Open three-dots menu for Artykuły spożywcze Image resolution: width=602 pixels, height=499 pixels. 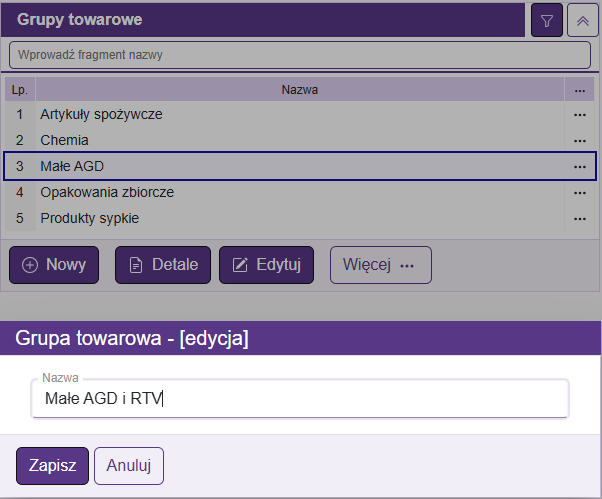pos(579,115)
